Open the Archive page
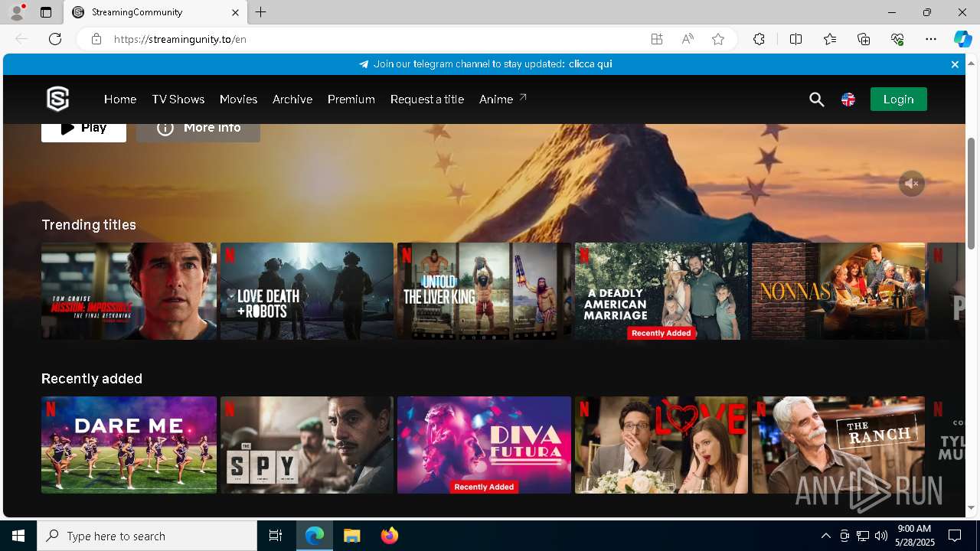 [292, 99]
